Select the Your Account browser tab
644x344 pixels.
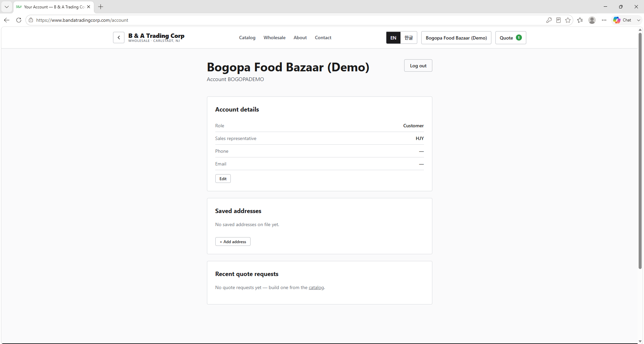(x=54, y=7)
